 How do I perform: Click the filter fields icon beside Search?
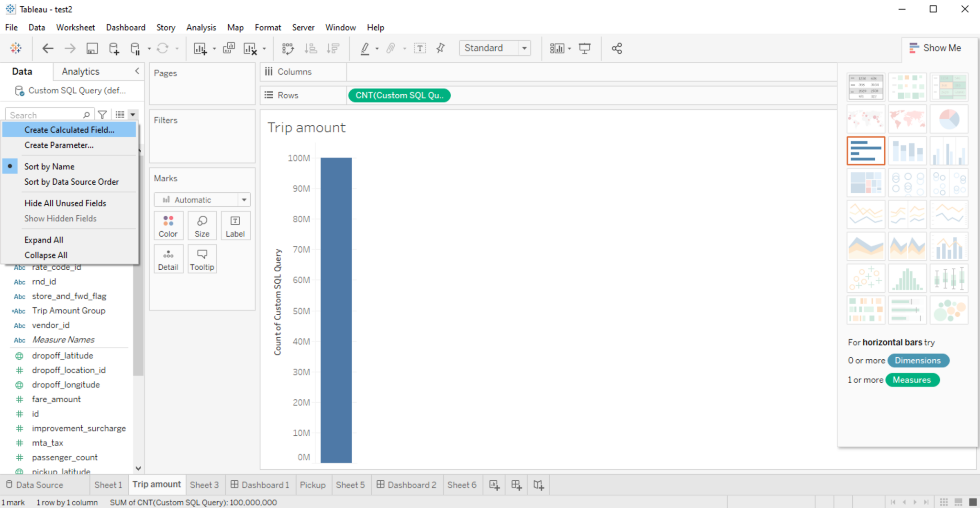coord(102,115)
